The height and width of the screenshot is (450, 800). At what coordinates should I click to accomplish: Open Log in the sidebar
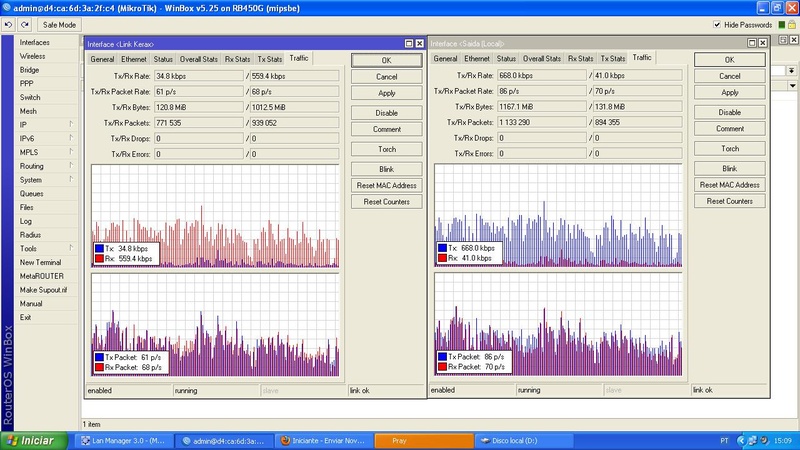click(26, 221)
